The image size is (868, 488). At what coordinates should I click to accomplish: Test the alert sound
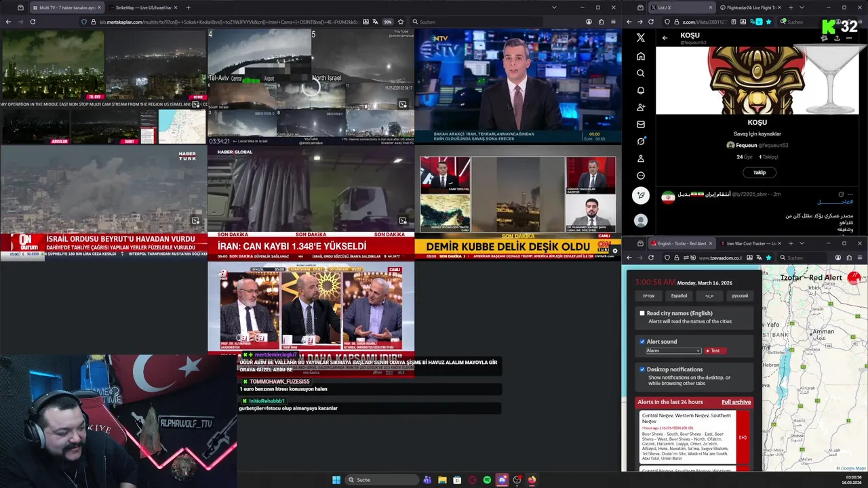[715, 350]
